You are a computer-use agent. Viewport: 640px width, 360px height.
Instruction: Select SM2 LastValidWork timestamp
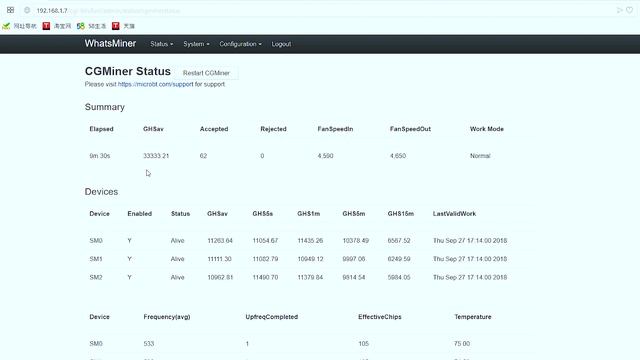pos(470,278)
